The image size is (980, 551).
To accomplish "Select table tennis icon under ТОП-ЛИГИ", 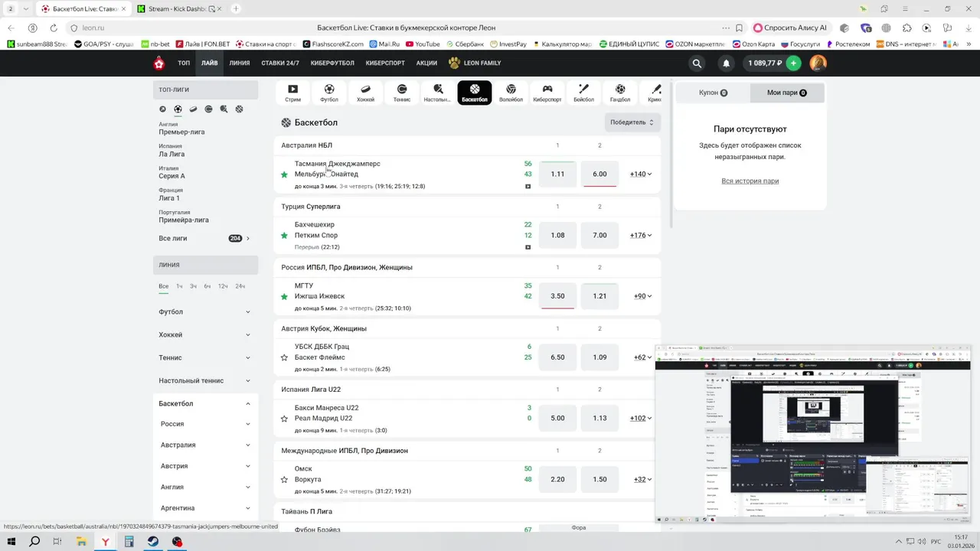I will click(224, 109).
